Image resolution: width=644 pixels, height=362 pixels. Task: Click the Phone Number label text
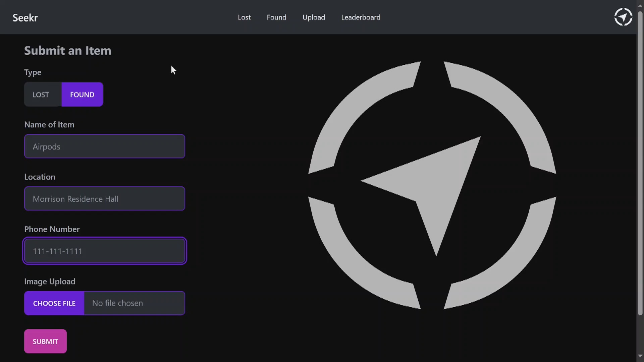(x=52, y=229)
